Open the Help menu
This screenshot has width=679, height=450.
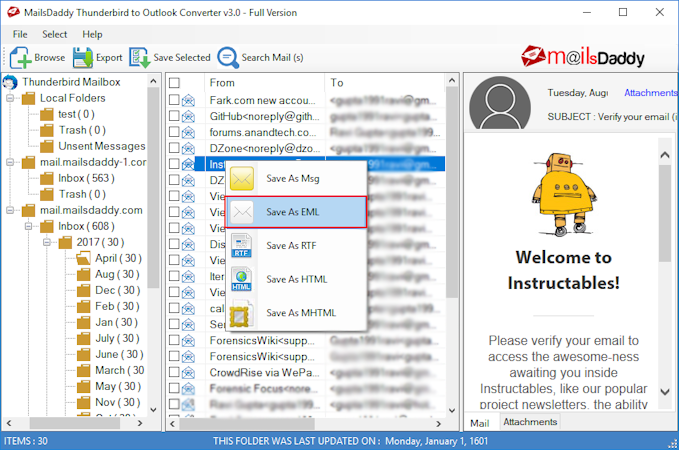pos(92,34)
